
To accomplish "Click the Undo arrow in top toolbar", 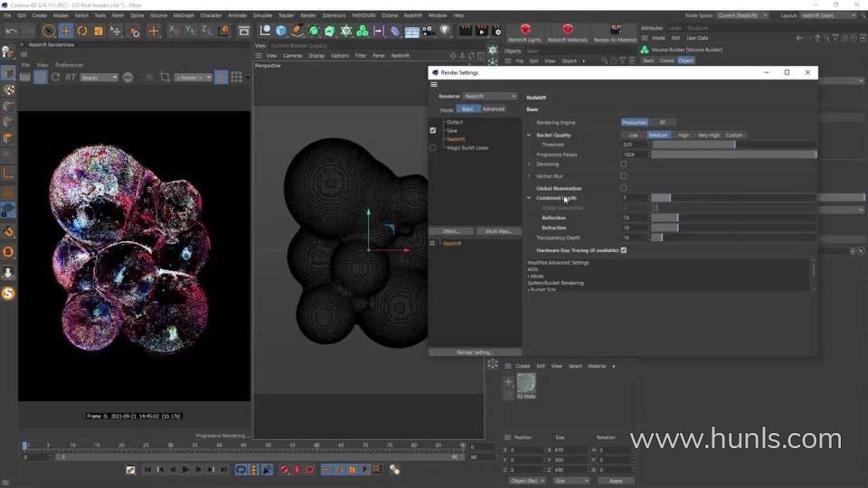I will [x=11, y=32].
